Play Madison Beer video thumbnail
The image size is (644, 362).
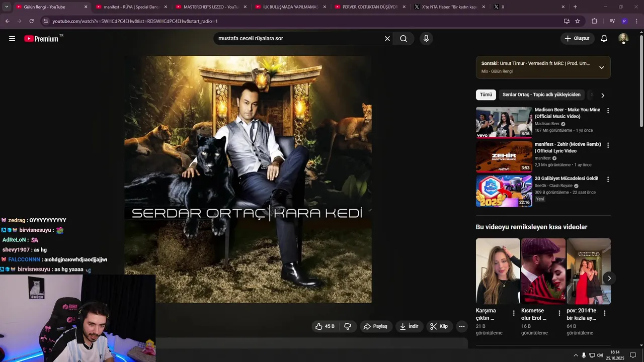click(504, 122)
